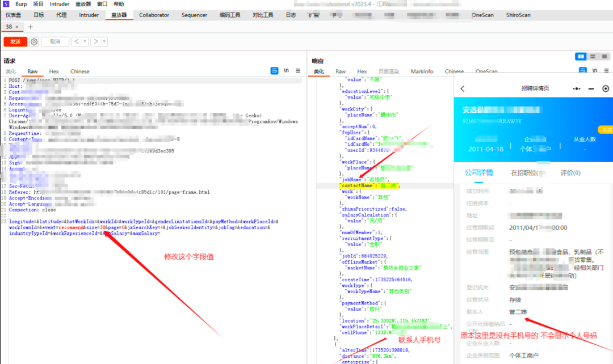Toggle line wrap in response viewer
613x364 pixels.
pyautogui.click(x=583, y=70)
